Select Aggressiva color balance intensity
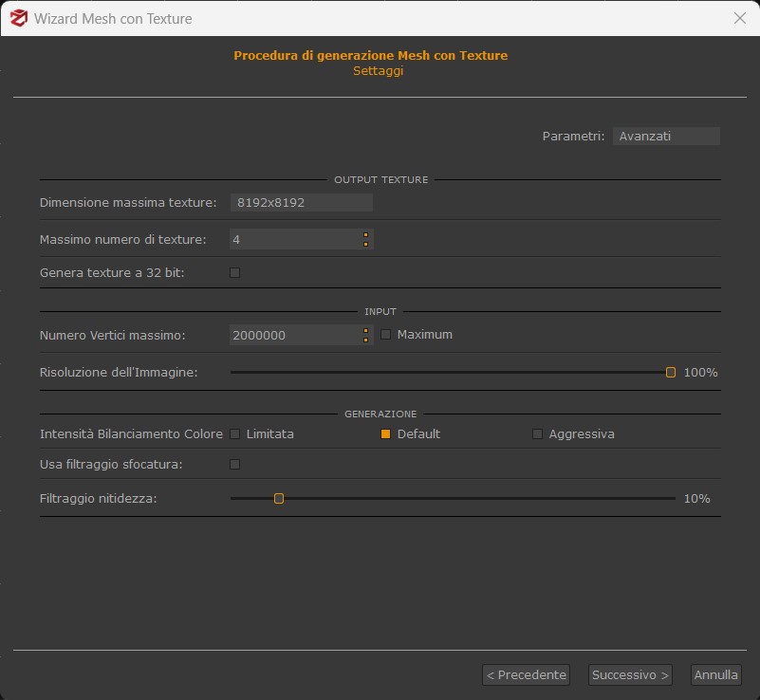Viewport: 760px width, 700px height. [x=537, y=434]
